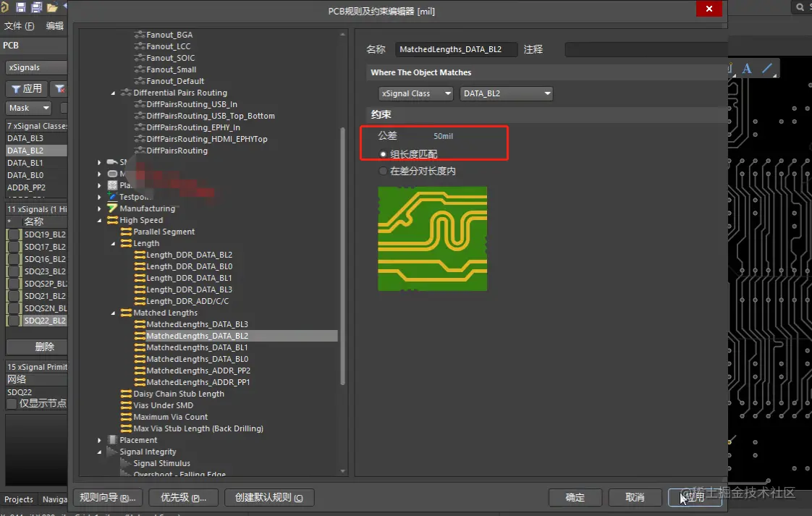
Task: Click the Length_DDR_DATA_BL2 rule icon
Action: coord(139,255)
